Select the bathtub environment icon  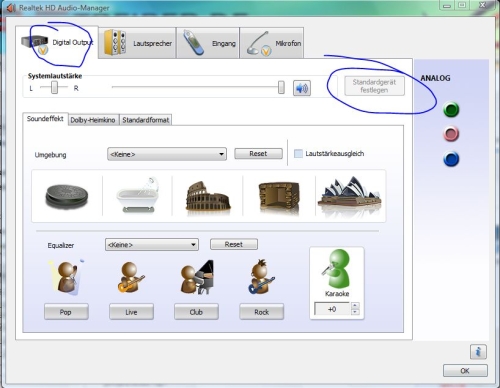[x=137, y=195]
